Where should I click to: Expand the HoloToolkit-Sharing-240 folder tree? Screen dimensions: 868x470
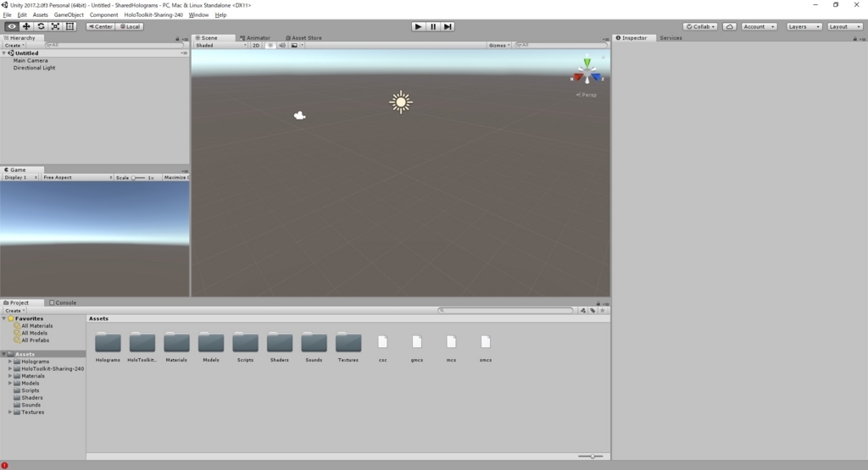[x=10, y=369]
